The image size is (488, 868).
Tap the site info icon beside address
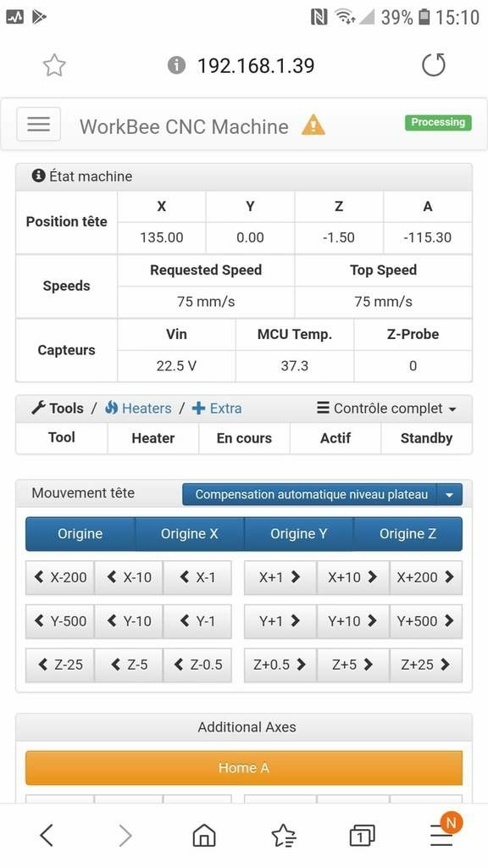(x=176, y=66)
